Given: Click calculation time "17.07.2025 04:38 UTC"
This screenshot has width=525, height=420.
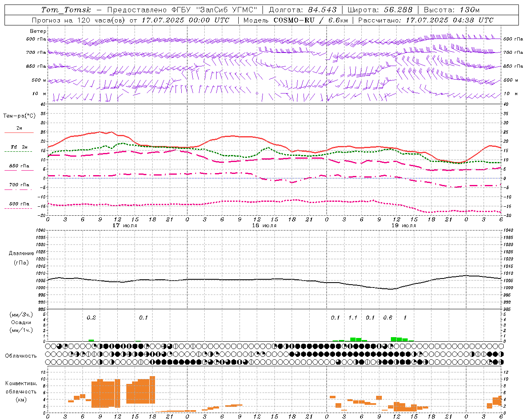Looking at the screenshot, I should [x=450, y=20].
